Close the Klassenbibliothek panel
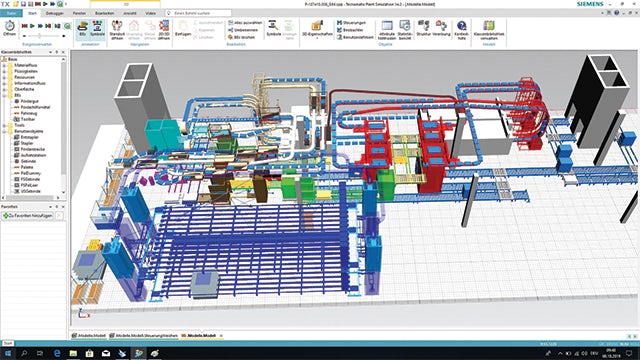 63,52
